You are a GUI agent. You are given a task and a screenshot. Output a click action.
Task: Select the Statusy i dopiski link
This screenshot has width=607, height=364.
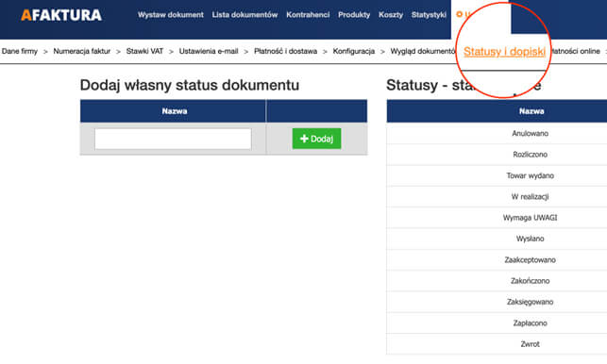[504, 52]
